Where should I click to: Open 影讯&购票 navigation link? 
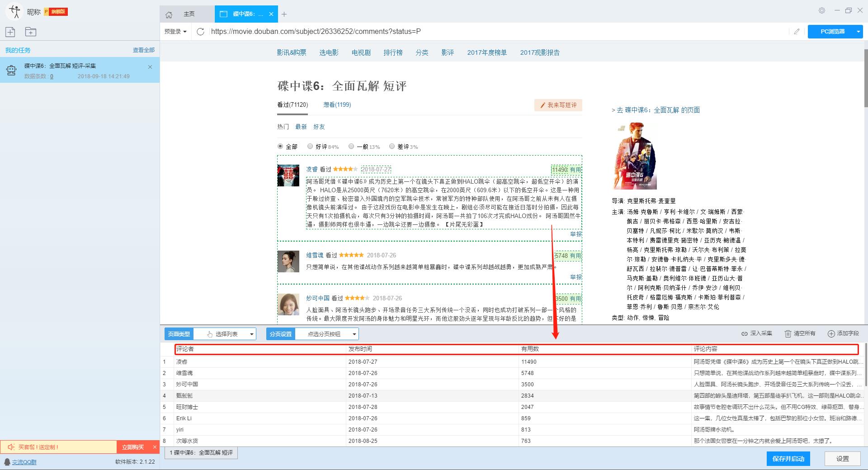point(292,52)
